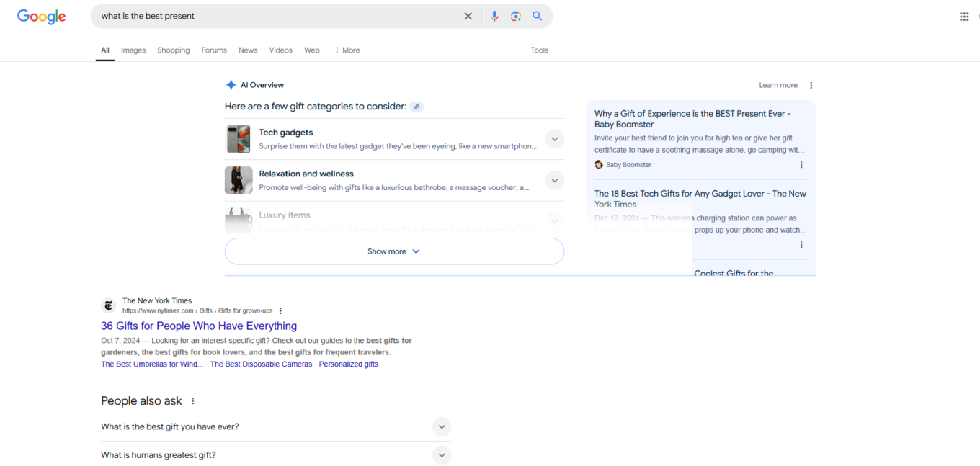Viewport: 980px width, 466px height.
Task: Open Google Lens image search
Action: [x=516, y=15]
